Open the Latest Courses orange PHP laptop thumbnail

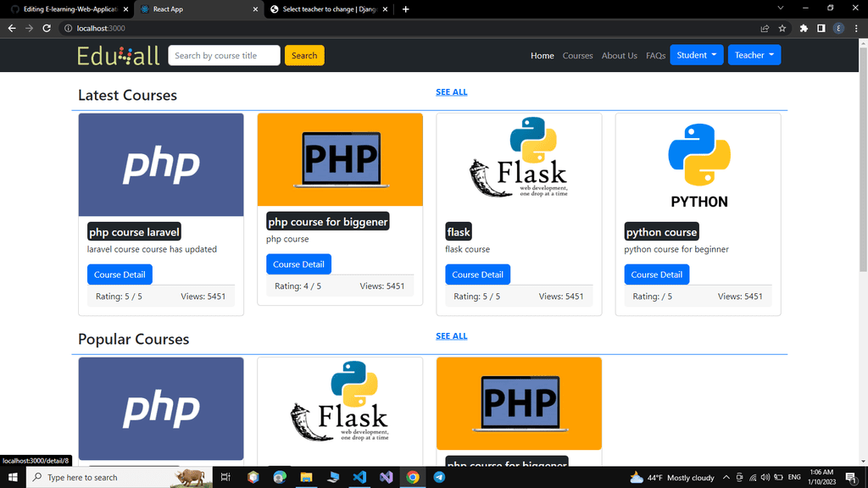(340, 160)
